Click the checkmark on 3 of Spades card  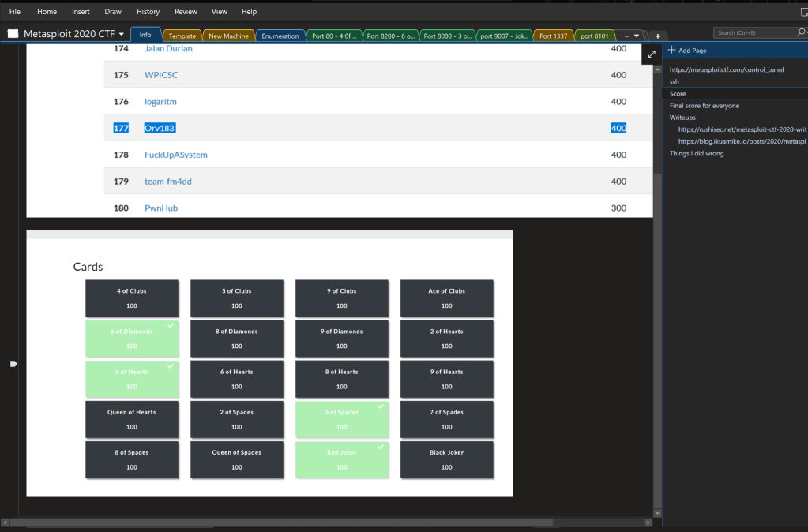coord(381,406)
